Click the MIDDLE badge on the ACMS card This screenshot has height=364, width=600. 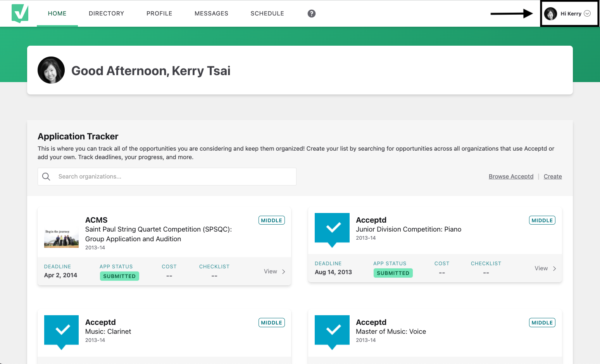(272, 220)
